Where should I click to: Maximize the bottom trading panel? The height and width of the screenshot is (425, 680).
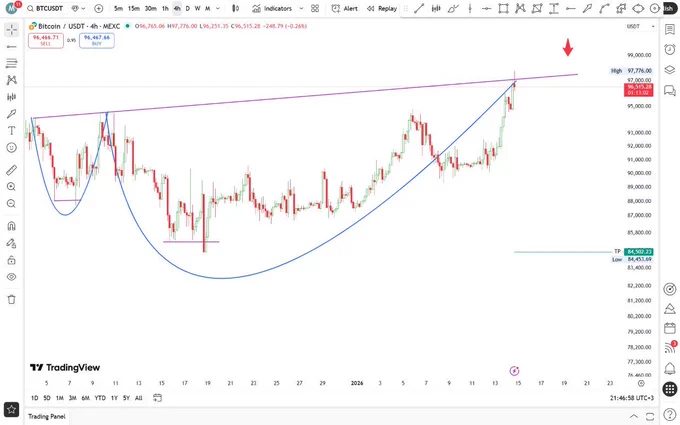click(650, 416)
